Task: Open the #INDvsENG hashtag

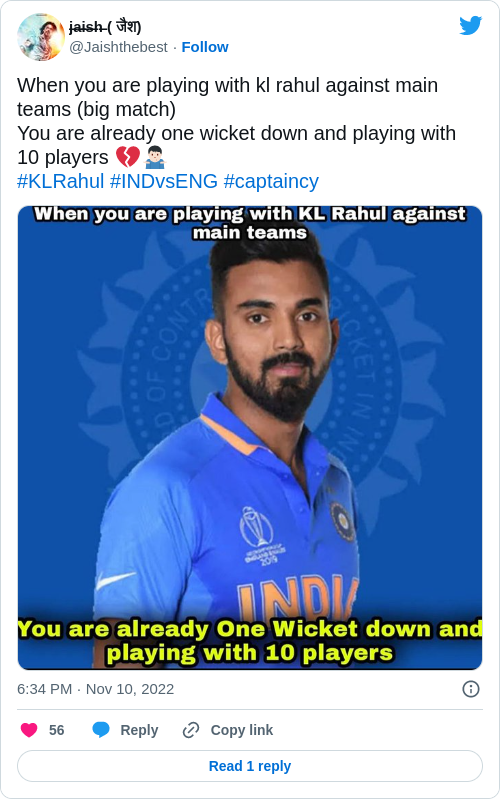Action: click(164, 181)
